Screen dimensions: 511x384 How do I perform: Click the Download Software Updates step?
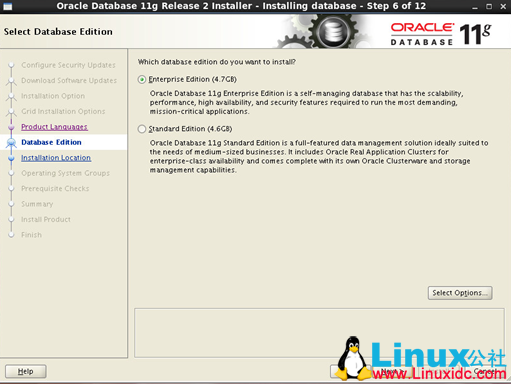pyautogui.click(x=69, y=80)
